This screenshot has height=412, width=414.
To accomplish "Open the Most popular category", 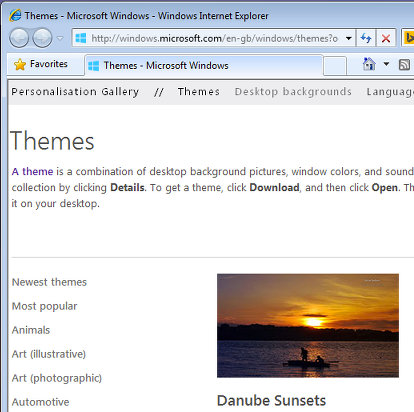I will pyautogui.click(x=44, y=306).
